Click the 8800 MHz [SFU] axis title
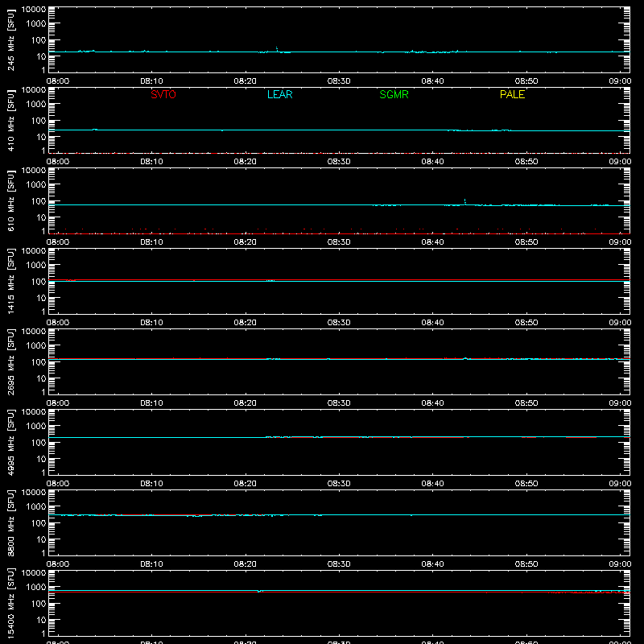Image resolution: width=644 pixels, height=644 pixels. 11,522
